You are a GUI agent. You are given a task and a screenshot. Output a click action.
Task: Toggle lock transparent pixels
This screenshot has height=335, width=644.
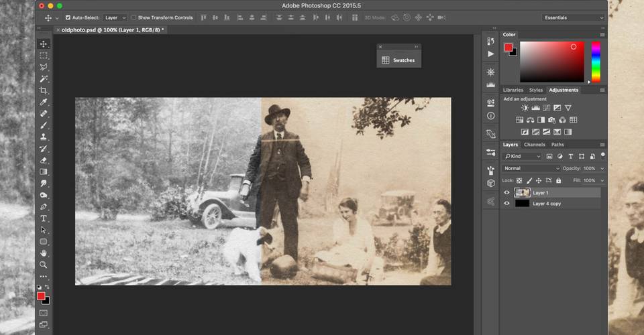coord(519,180)
